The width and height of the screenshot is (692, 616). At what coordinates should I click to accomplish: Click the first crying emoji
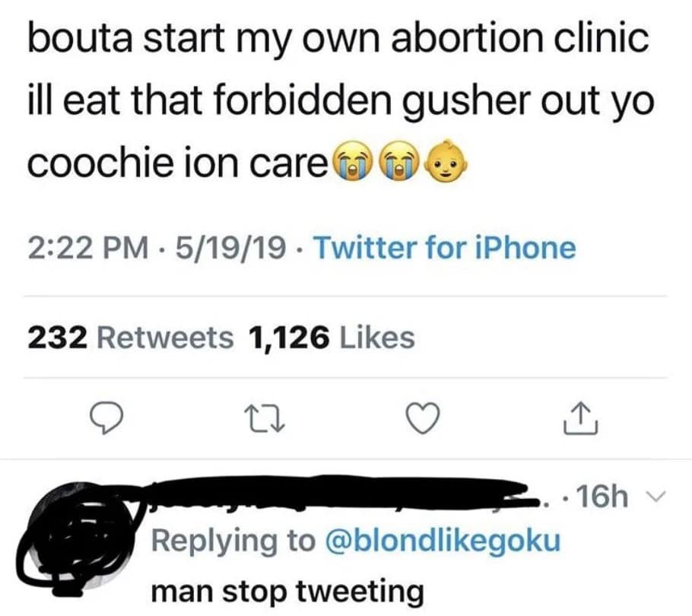tap(349, 162)
